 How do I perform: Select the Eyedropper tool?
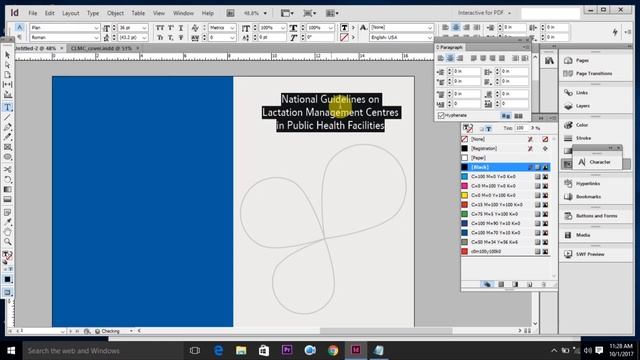(x=7, y=222)
